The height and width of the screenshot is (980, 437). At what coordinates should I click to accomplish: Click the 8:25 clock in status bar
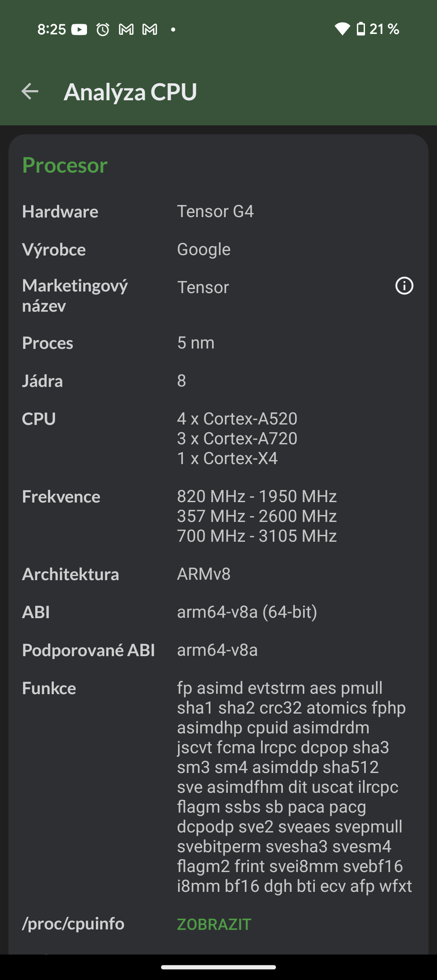coord(52,29)
